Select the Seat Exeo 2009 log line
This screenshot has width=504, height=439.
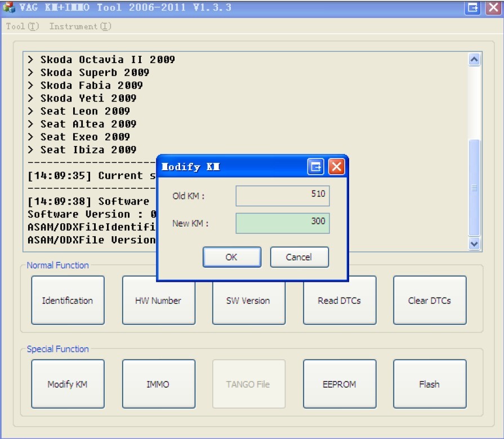(x=79, y=137)
